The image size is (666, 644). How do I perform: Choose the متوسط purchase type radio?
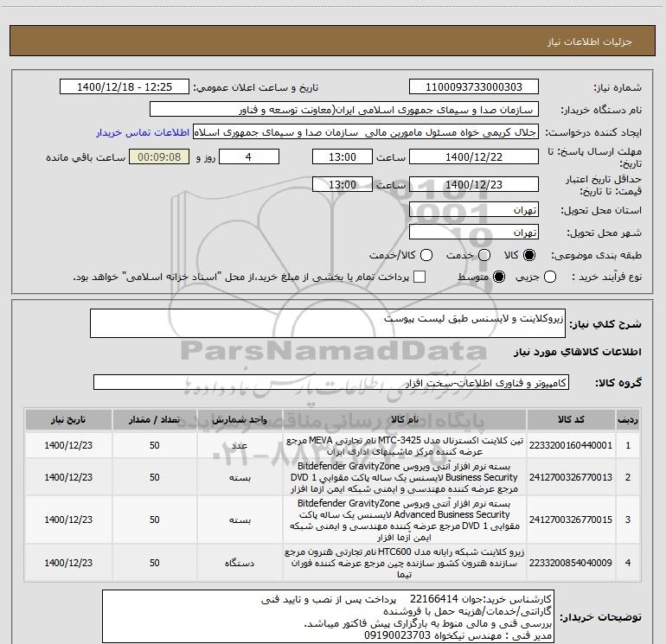point(499,277)
